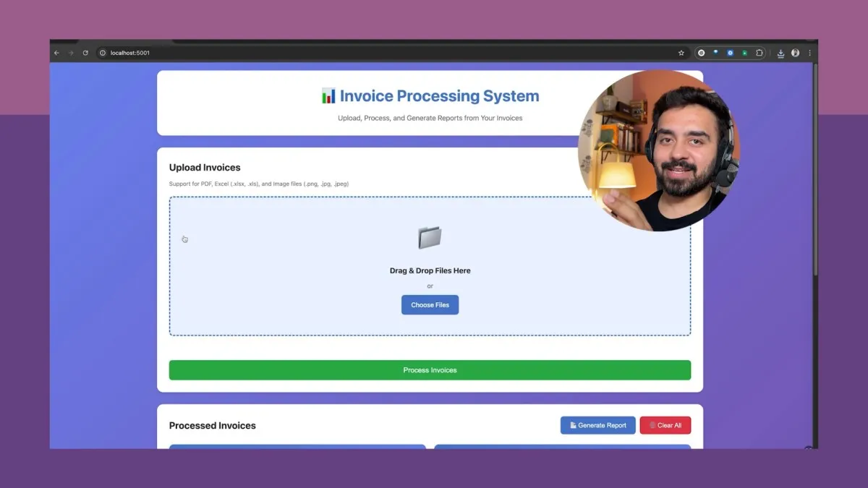Open the blue gear extension icon
This screenshot has width=868, height=488.
(730, 53)
